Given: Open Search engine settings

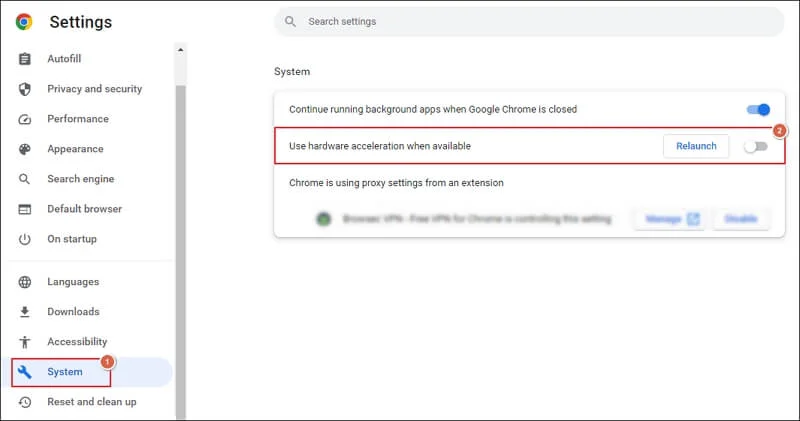Looking at the screenshot, I should tap(81, 179).
